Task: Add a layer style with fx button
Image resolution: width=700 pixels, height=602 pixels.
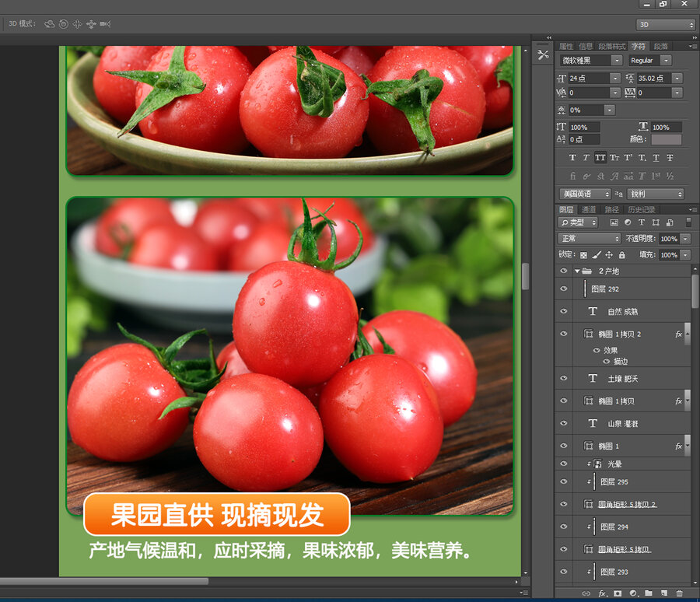Action: point(602,593)
